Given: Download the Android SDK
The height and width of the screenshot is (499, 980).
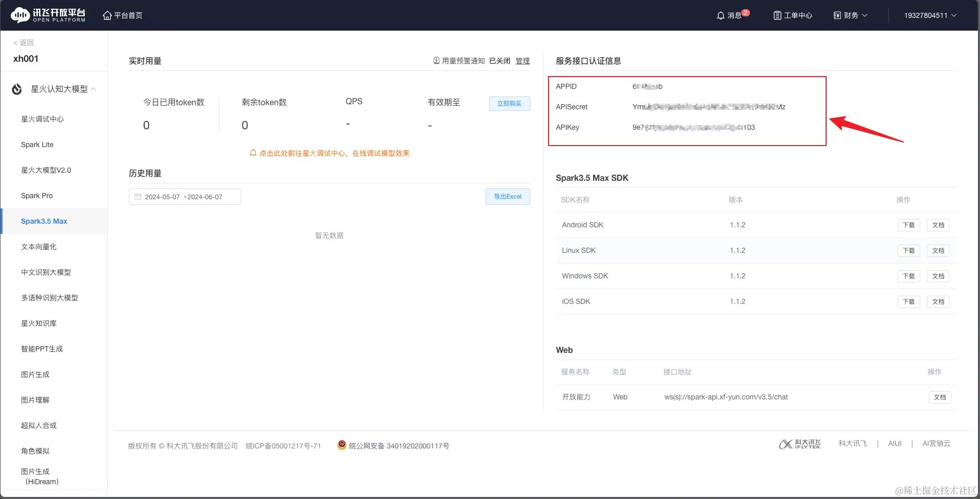Looking at the screenshot, I should [908, 225].
